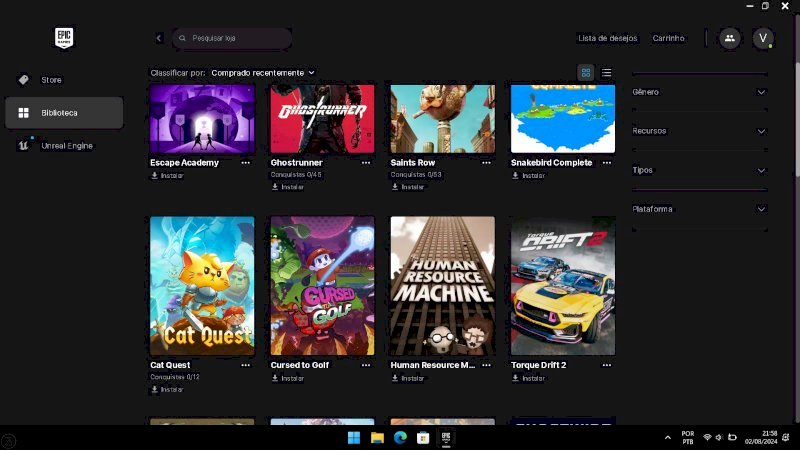Screen dimensions: 800x450
Task: Open Ghostrunner more options menu
Action: (x=366, y=163)
